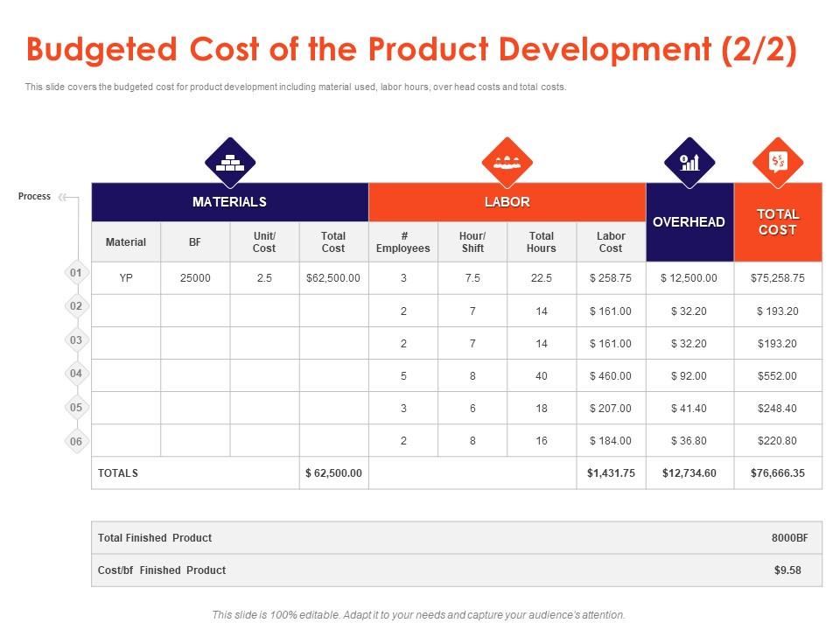Select process step marker 05
Screen dimensions: 840x630
77,407
